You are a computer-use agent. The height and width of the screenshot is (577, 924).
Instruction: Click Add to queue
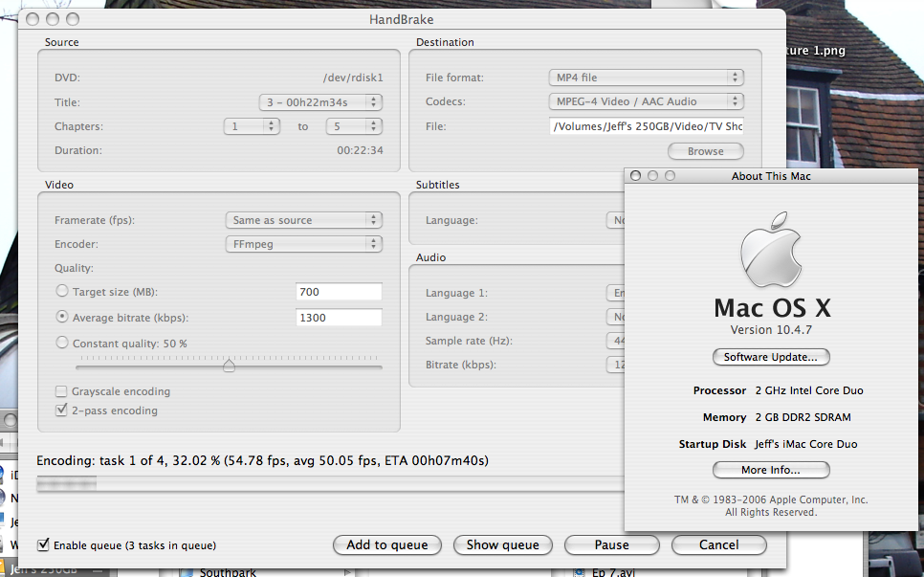387,545
